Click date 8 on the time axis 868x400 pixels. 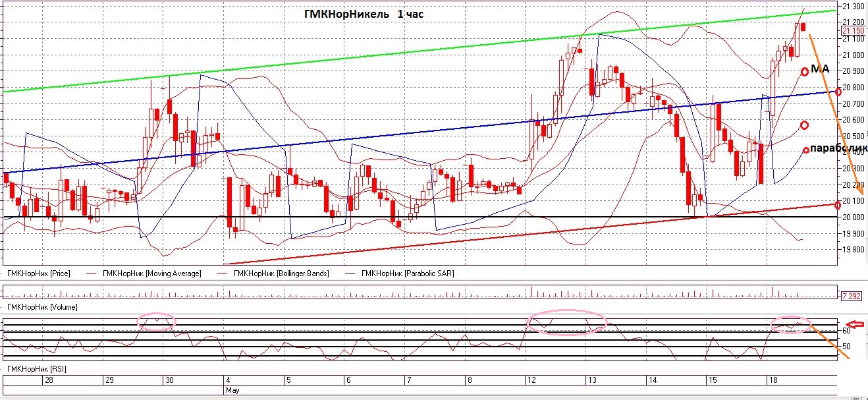point(469,381)
